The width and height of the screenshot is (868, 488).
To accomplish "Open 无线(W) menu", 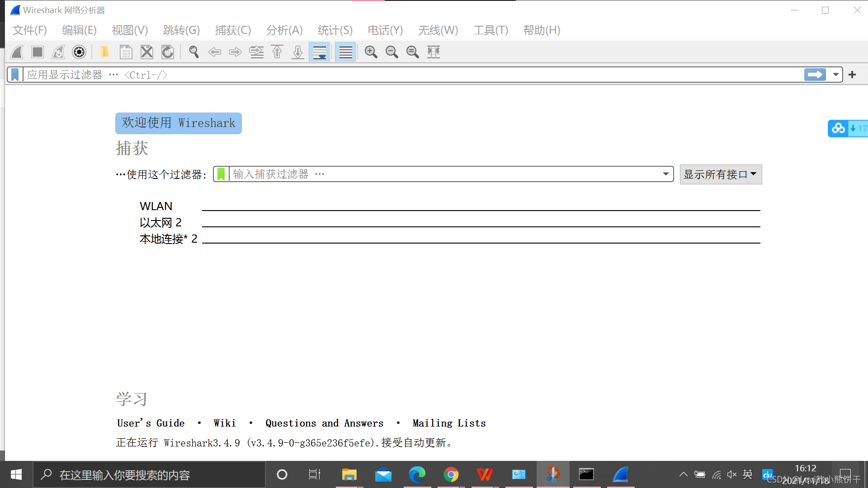I will coord(438,30).
